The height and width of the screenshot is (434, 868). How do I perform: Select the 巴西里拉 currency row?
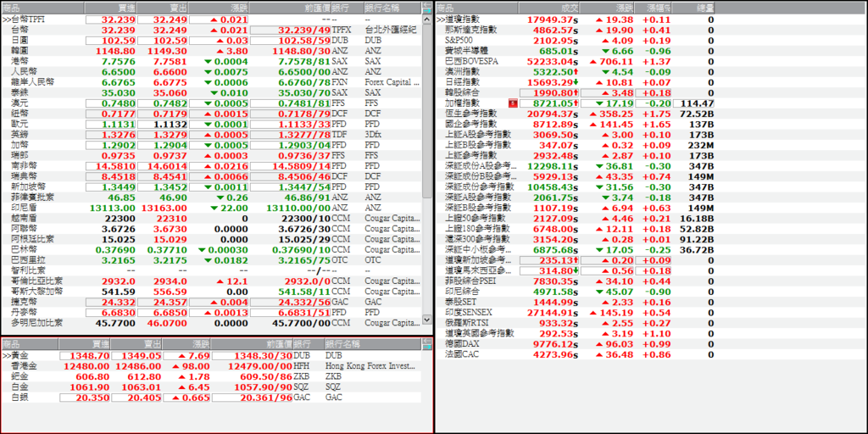click(211, 259)
